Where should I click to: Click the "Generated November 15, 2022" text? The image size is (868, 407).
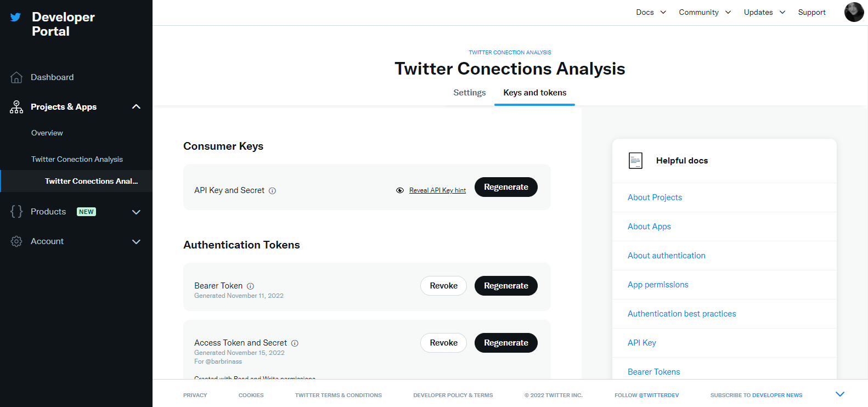click(x=239, y=353)
